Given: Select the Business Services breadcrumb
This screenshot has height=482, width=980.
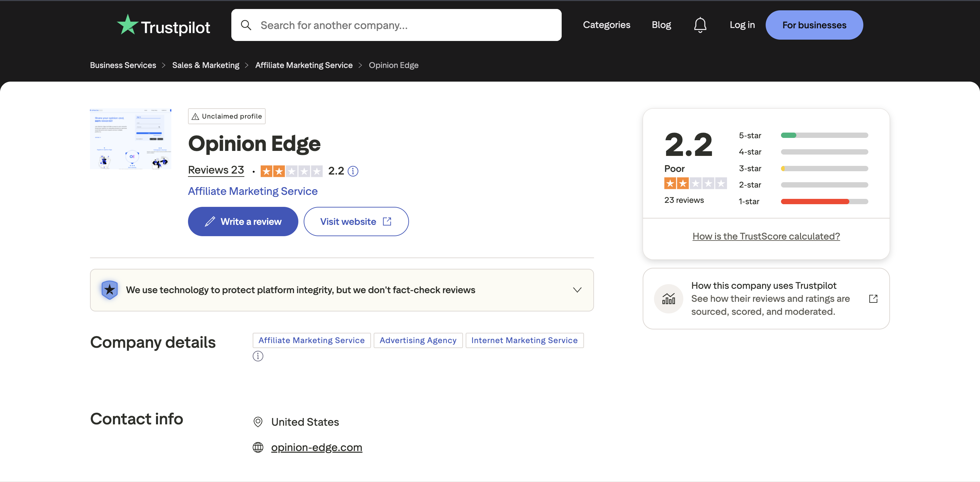Looking at the screenshot, I should click(x=123, y=65).
